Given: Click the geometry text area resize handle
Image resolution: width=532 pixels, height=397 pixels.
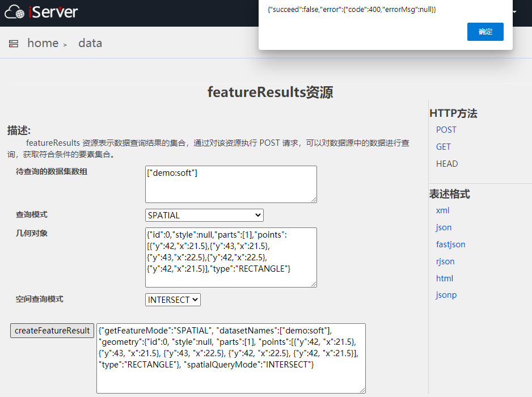Looking at the screenshot, I should pos(314,284).
